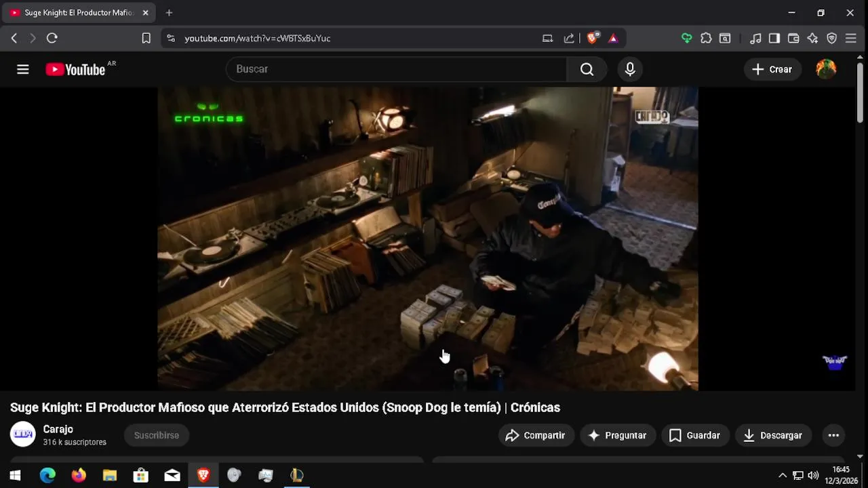Expand the system tray hidden icons

click(x=783, y=475)
